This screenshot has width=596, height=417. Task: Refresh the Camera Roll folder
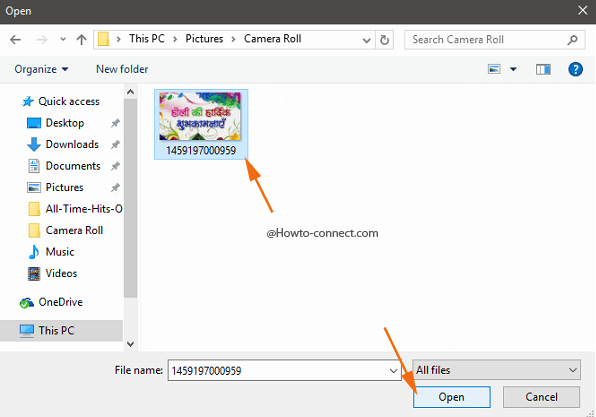click(x=384, y=40)
